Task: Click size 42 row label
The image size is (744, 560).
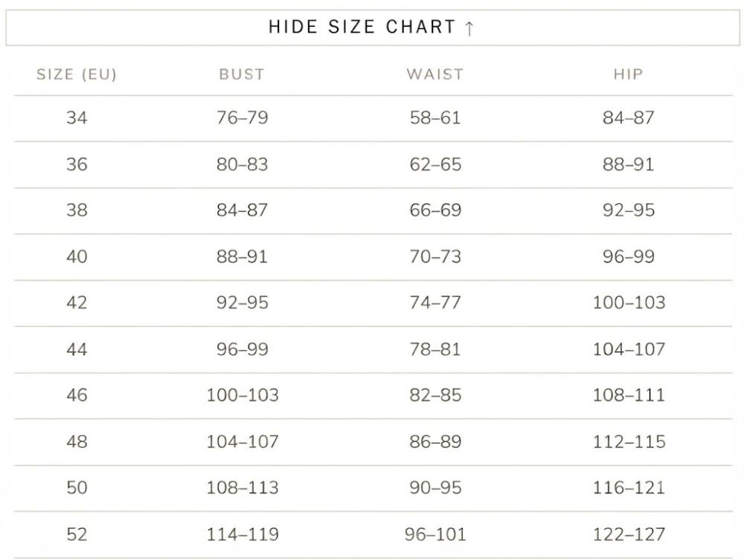Action: pos(77,303)
